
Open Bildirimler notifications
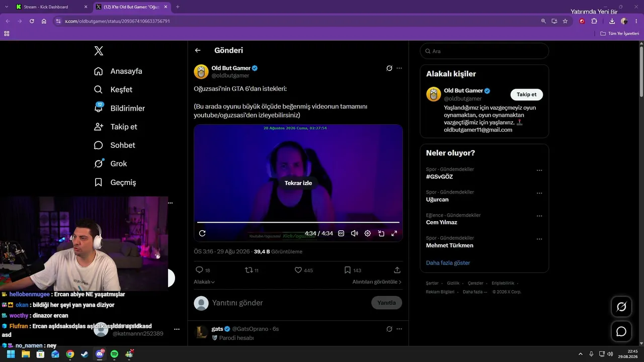pos(119,108)
